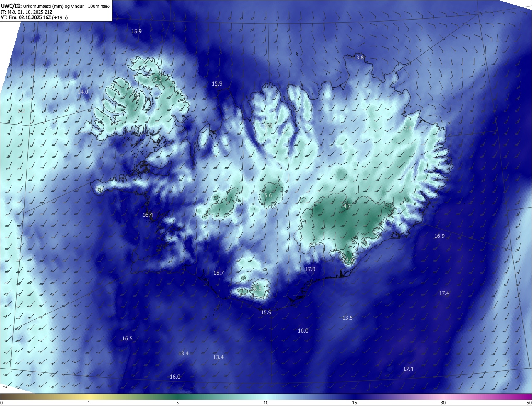
Task: Click the 16.7 value on the map
Action: click(219, 273)
